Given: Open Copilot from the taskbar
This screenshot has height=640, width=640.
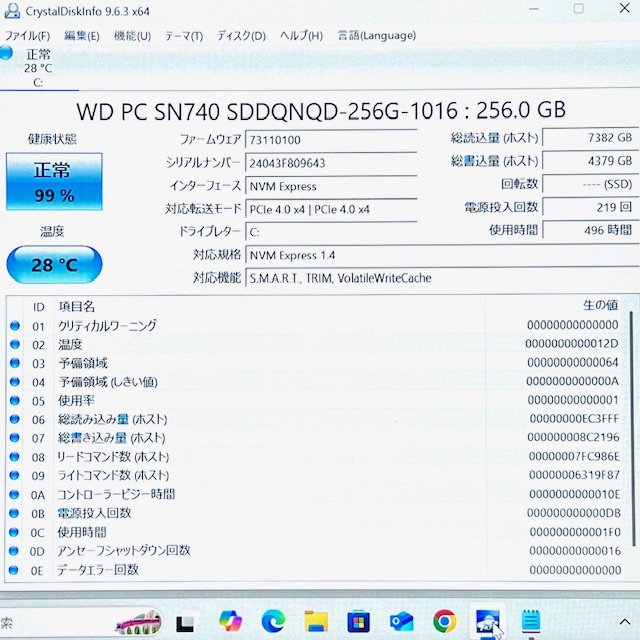Looking at the screenshot, I should 230,622.
